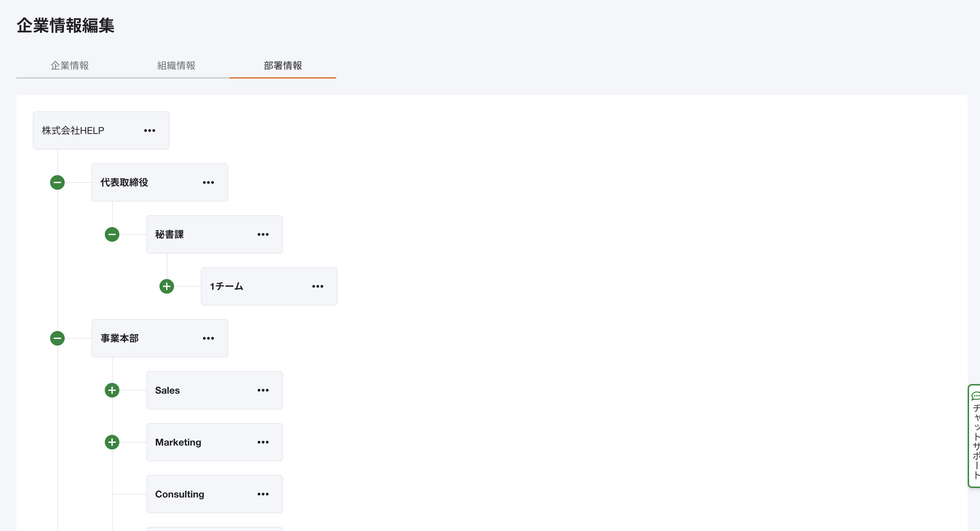Open the three-dot menu for 代表取締役
The height and width of the screenshot is (531, 980).
tap(208, 182)
